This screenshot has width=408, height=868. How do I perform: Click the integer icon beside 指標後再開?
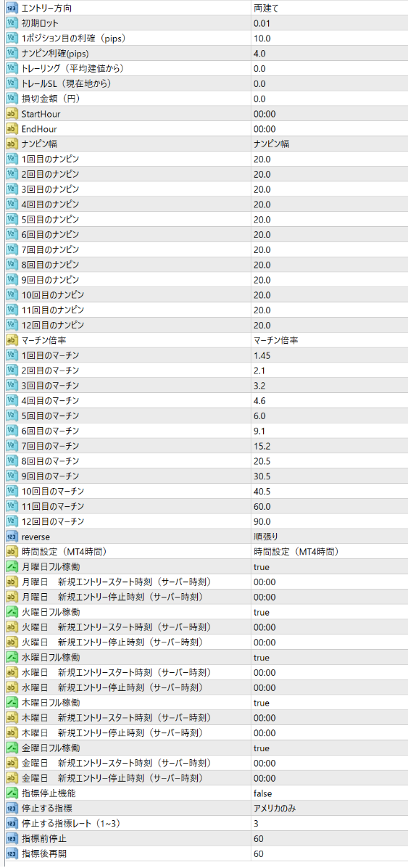click(12, 853)
